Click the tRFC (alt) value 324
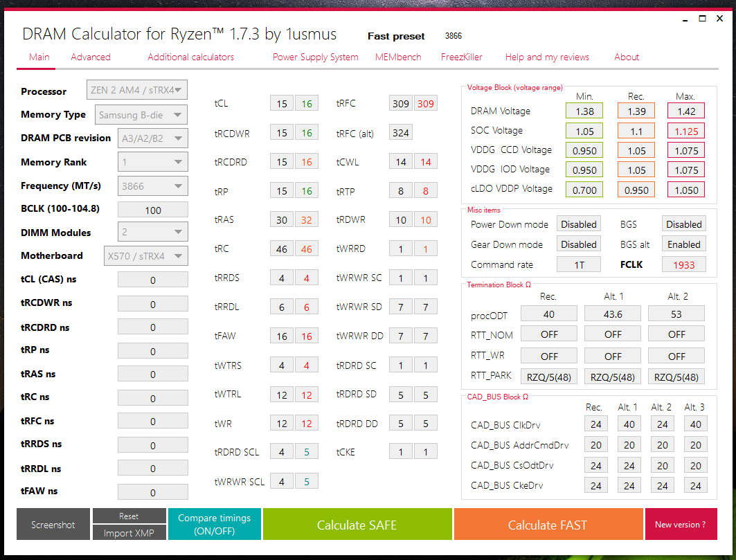Screen dimensions: 736x560 coord(401,133)
